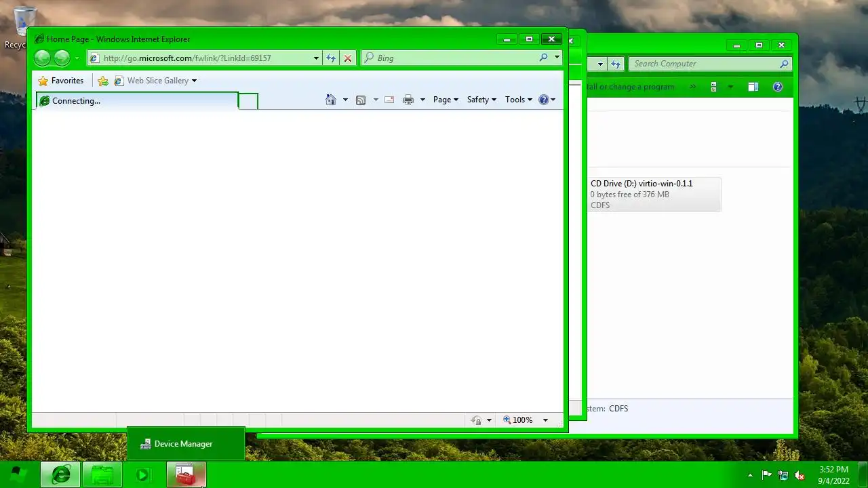Open the Favorites center
Viewport: 868px width, 488px height.
tap(61, 81)
